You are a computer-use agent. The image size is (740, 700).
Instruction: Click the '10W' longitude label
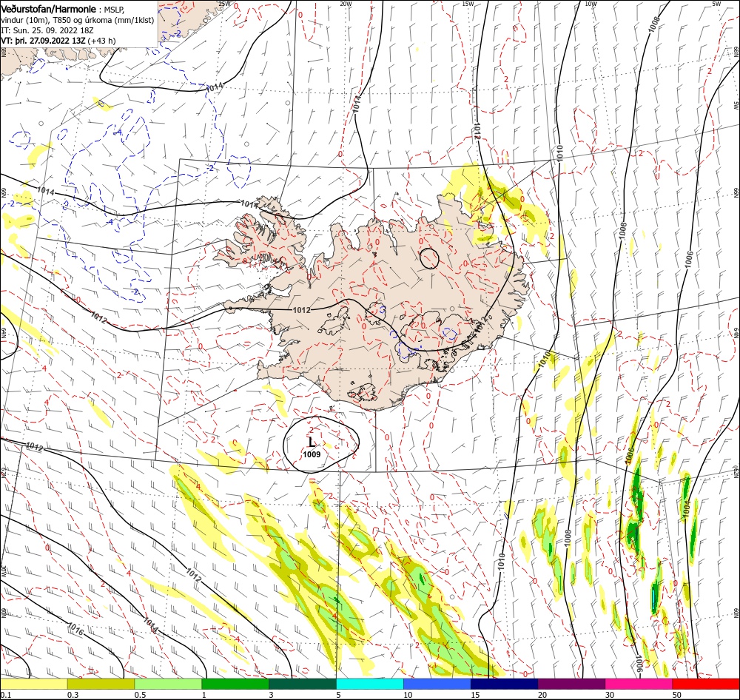(591, 4)
